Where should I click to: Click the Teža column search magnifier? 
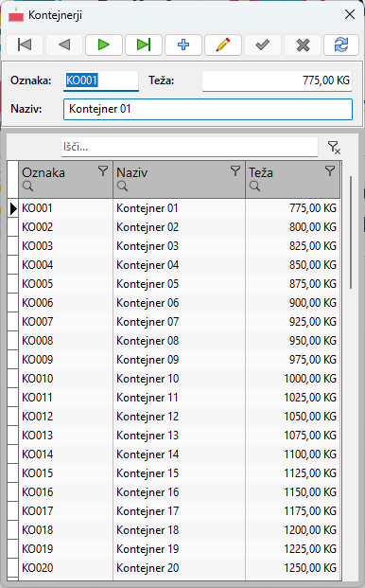tap(254, 186)
